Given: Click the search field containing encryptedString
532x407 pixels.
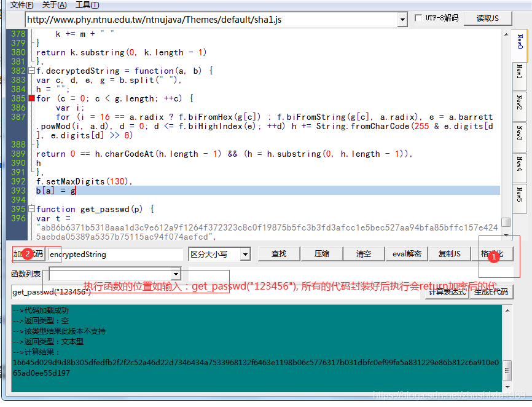Looking at the screenshot, I should 115,255.
